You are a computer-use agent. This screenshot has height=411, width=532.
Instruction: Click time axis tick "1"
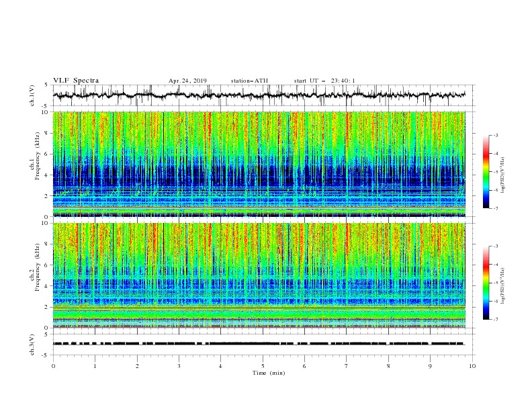click(x=95, y=366)
